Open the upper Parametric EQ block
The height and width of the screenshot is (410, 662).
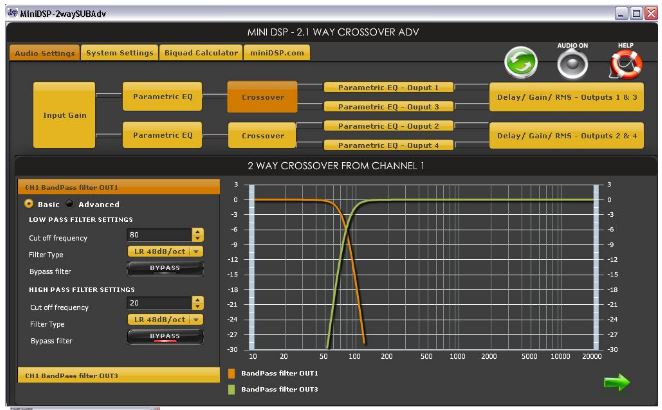163,96
